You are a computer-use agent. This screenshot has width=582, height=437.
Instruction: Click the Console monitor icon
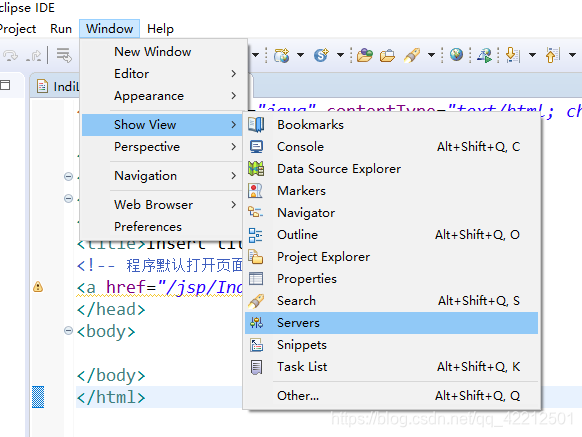[256, 147]
